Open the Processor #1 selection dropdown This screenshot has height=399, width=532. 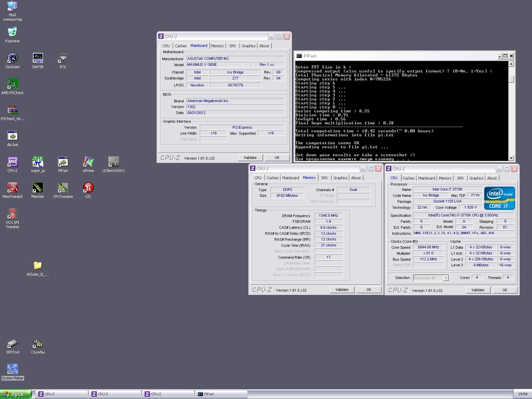431,278
